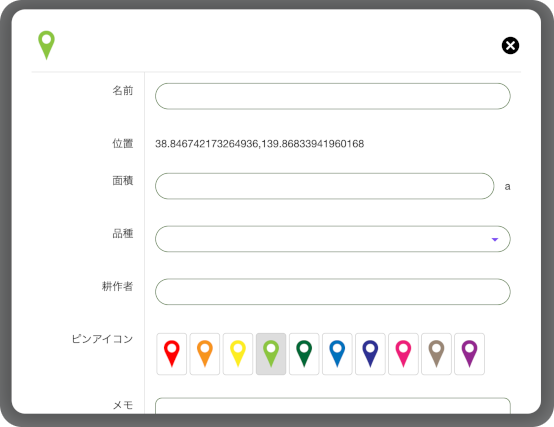This screenshot has width=554, height=427.
Task: Select the brown pin icon
Action: [436, 354]
